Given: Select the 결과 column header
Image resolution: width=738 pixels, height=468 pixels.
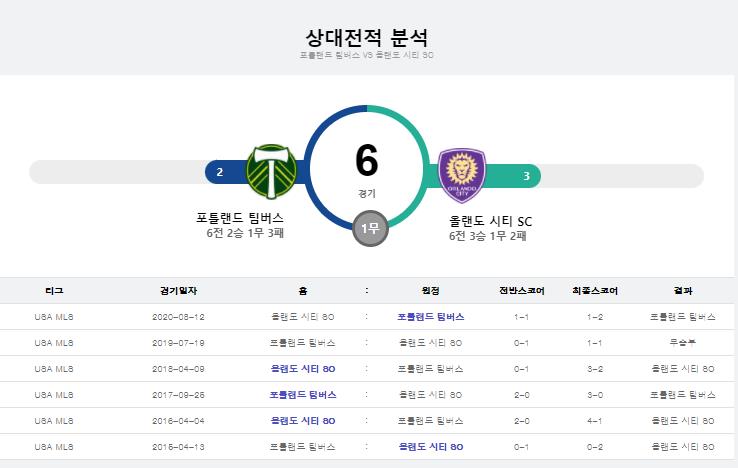Looking at the screenshot, I should pos(683,290).
